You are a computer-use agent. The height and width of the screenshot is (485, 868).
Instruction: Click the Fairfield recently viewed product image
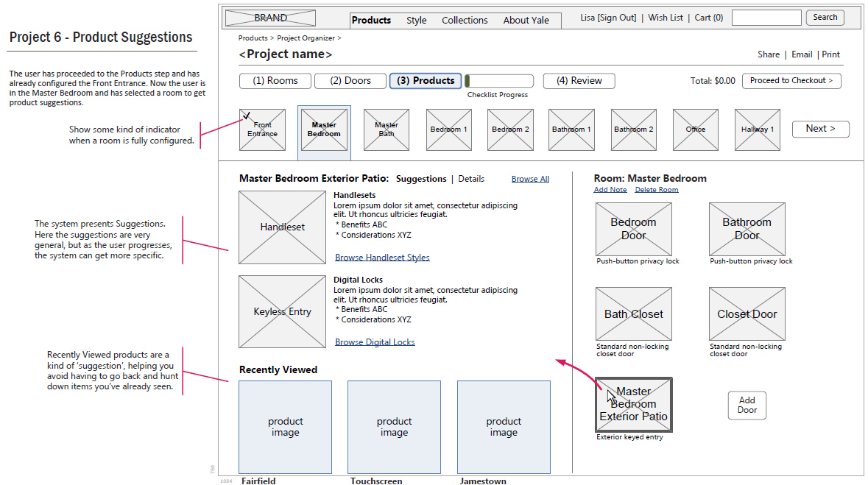pos(285,427)
